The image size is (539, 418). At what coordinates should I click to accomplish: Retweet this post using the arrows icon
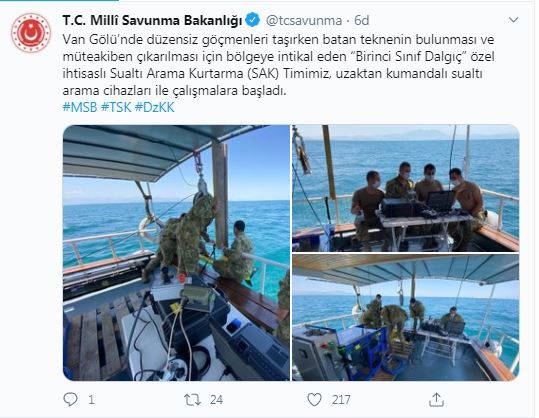coord(192,400)
